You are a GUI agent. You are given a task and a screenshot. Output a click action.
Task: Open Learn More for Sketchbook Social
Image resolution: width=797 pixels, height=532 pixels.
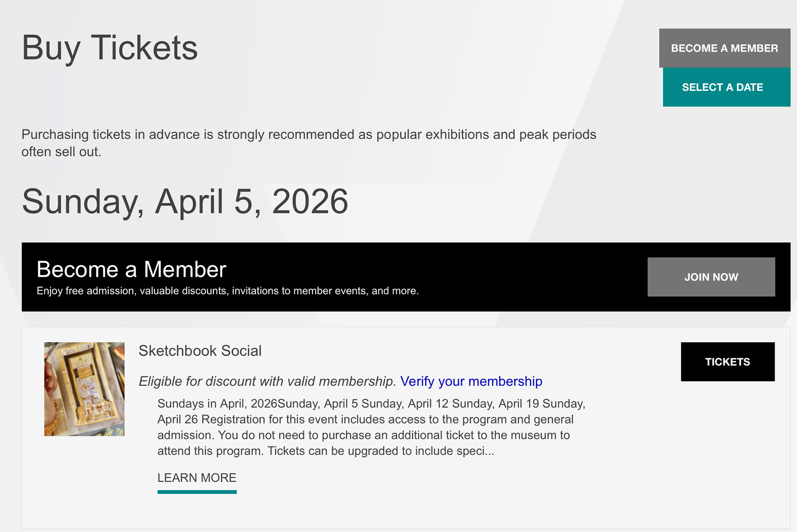point(197,478)
